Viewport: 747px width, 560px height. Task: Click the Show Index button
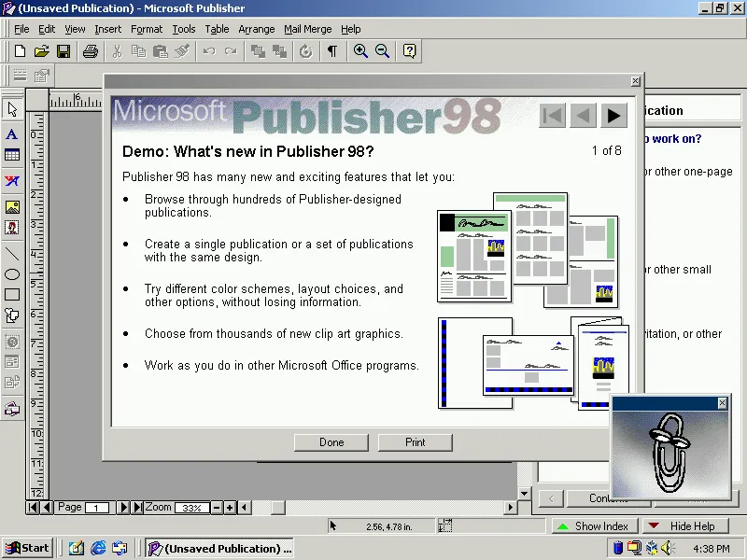(595, 525)
